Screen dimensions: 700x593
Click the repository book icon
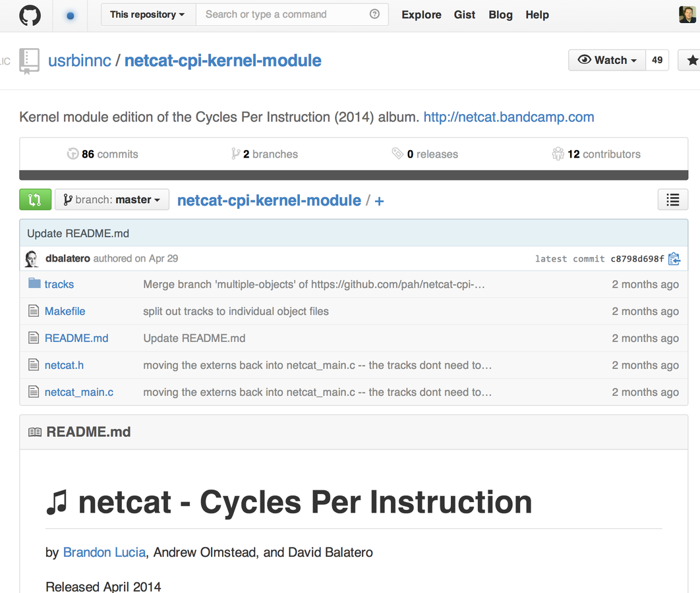point(29,61)
